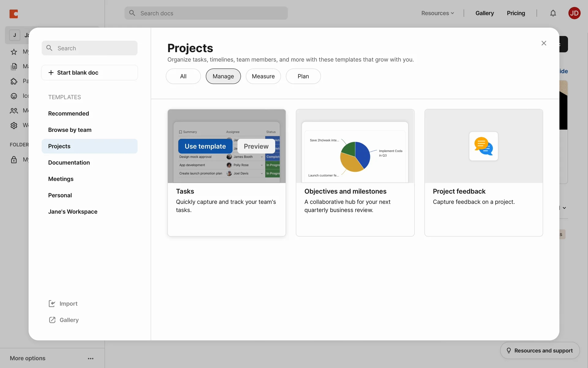Select Meetings in templates list
Screen dimensions: 588x368
click(x=61, y=179)
